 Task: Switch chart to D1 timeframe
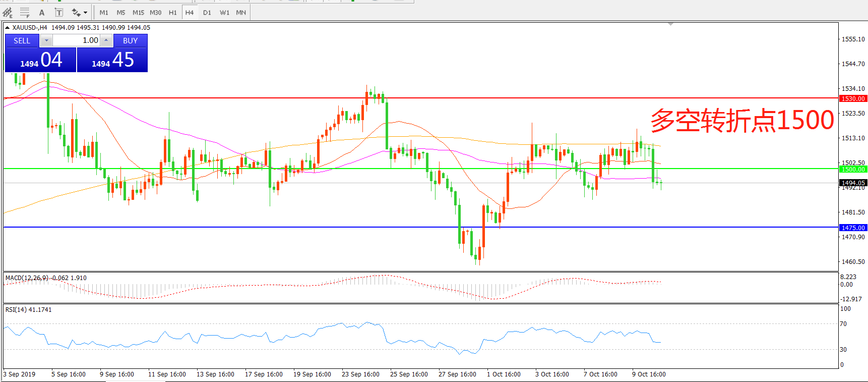pos(207,13)
